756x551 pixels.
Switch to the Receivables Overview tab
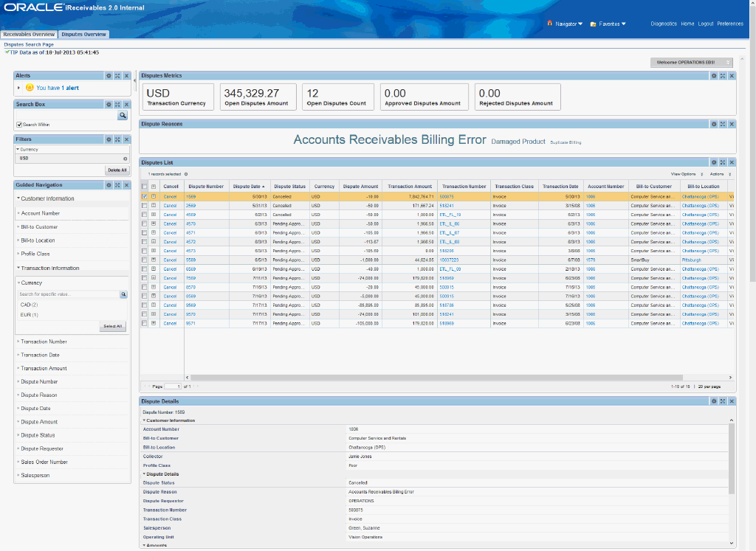tap(29, 34)
